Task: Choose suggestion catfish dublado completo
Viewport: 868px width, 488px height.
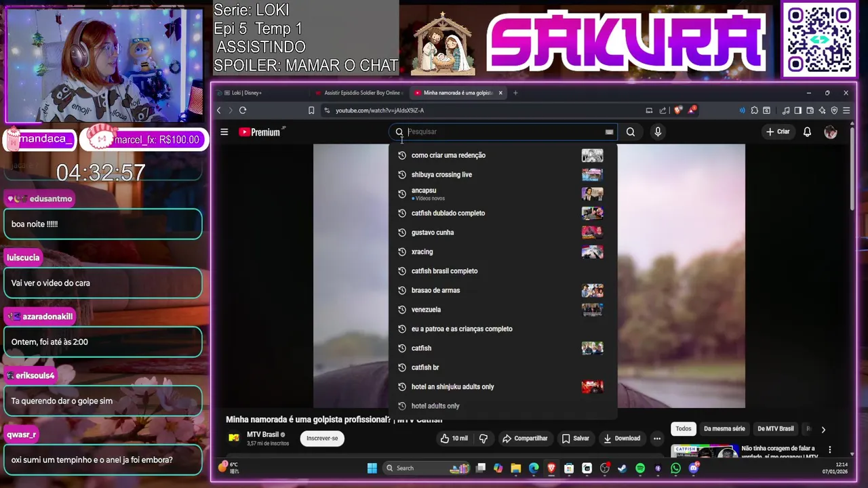Action: coord(503,213)
